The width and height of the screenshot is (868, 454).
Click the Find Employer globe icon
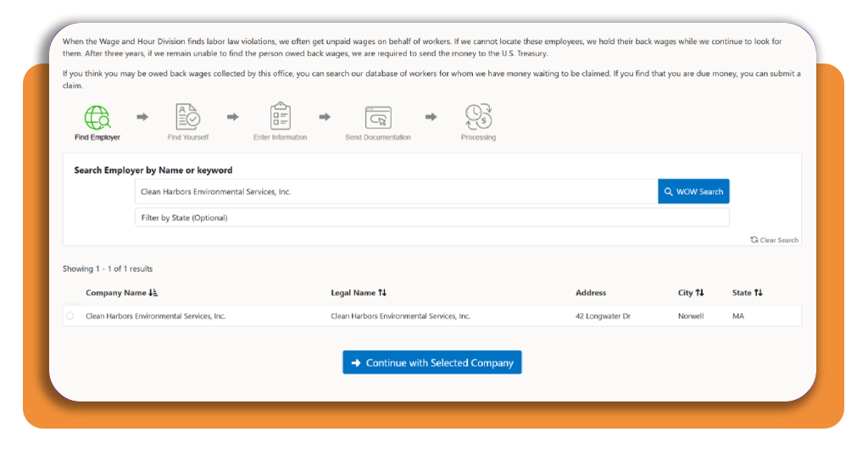coord(97,117)
